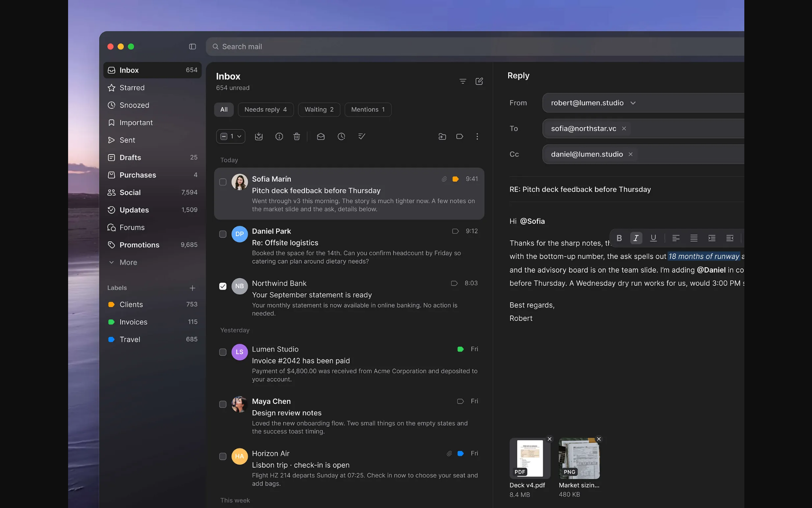Archive the selected message

259,136
